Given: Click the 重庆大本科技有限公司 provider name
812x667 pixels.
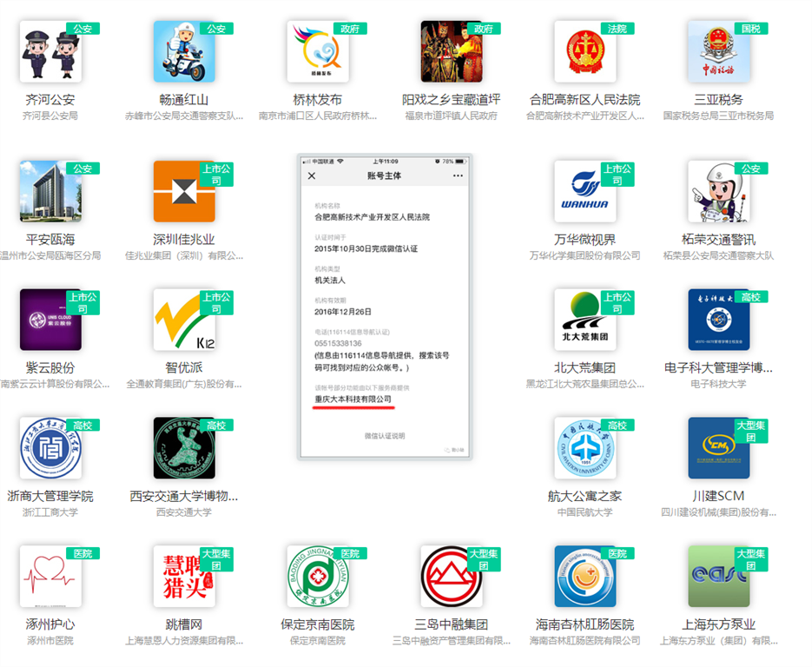Looking at the screenshot, I should (x=353, y=400).
